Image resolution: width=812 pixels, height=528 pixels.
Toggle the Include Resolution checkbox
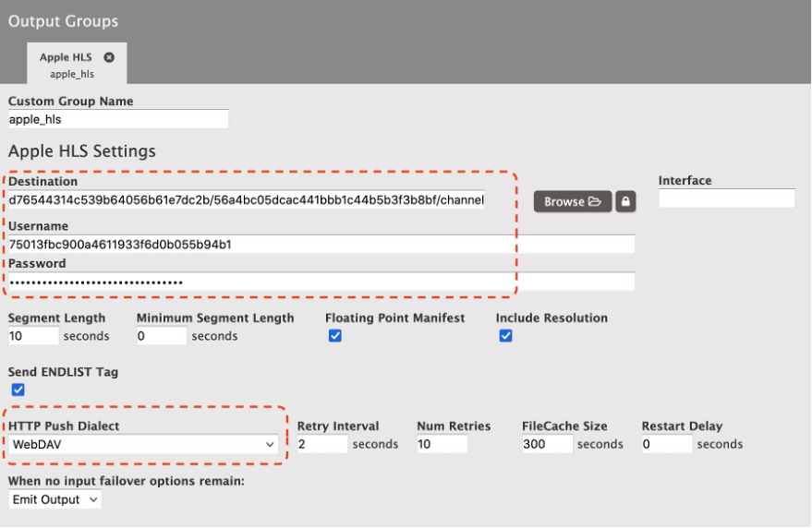pos(506,336)
